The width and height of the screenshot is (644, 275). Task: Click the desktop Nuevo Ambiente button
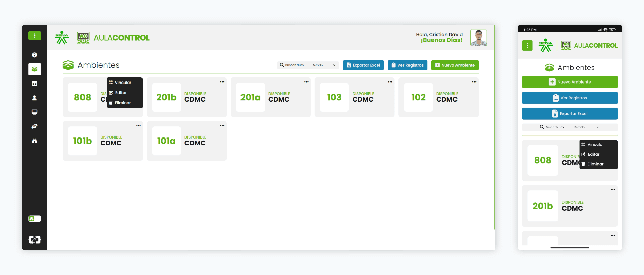tap(454, 65)
